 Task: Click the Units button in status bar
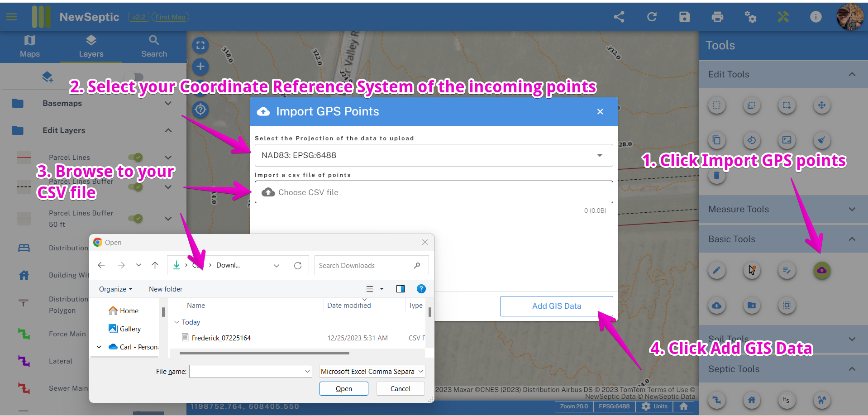654,406
